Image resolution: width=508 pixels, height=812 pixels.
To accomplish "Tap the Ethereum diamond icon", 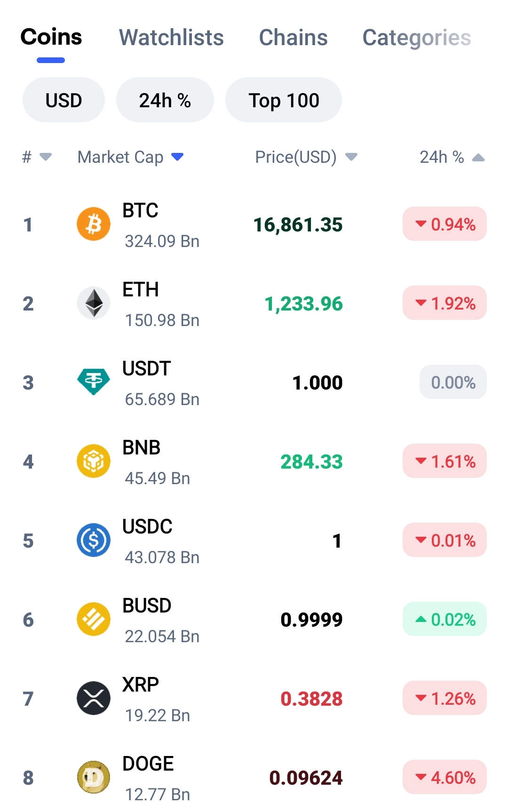I will pyautogui.click(x=94, y=303).
